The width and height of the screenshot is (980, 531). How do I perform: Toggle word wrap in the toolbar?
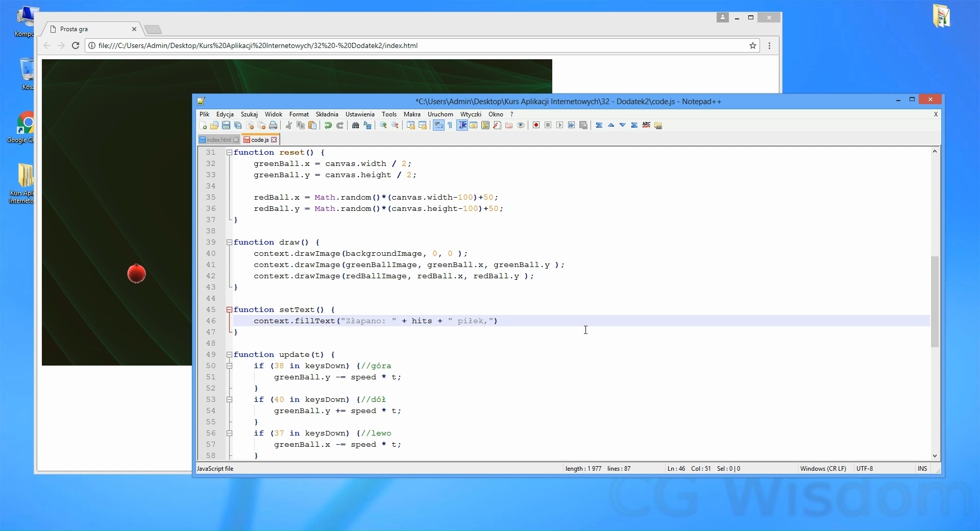438,126
